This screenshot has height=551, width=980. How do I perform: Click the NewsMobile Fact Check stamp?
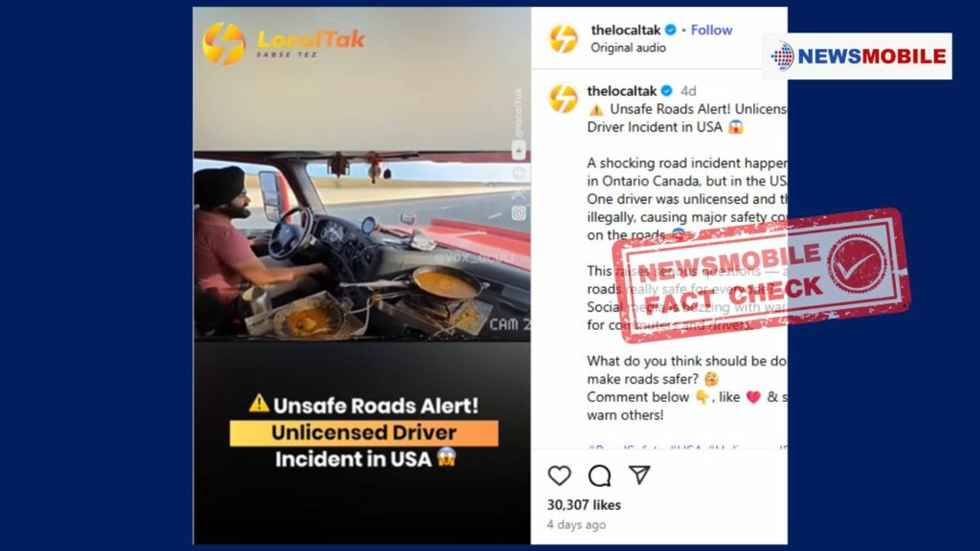click(x=761, y=275)
